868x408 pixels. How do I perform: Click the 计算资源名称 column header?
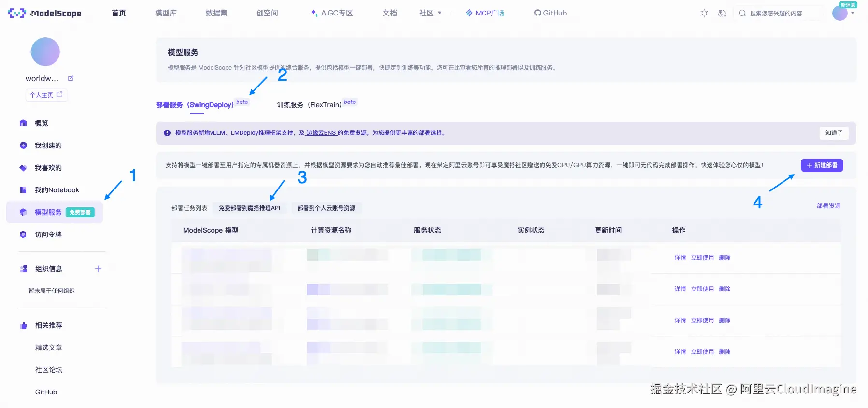tap(331, 230)
